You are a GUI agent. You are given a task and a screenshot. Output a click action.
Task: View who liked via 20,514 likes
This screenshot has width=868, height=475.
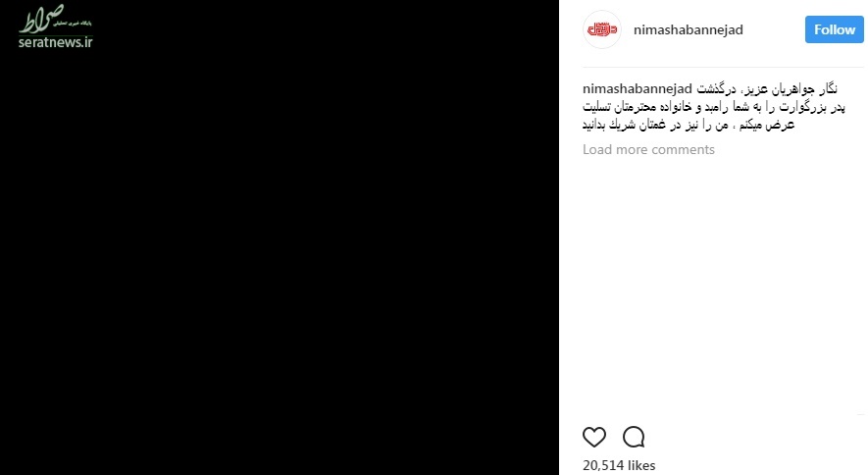pyautogui.click(x=619, y=465)
